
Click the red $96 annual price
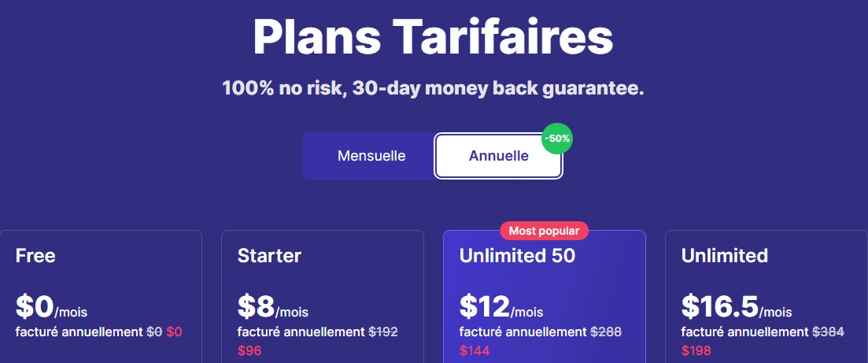point(249,351)
